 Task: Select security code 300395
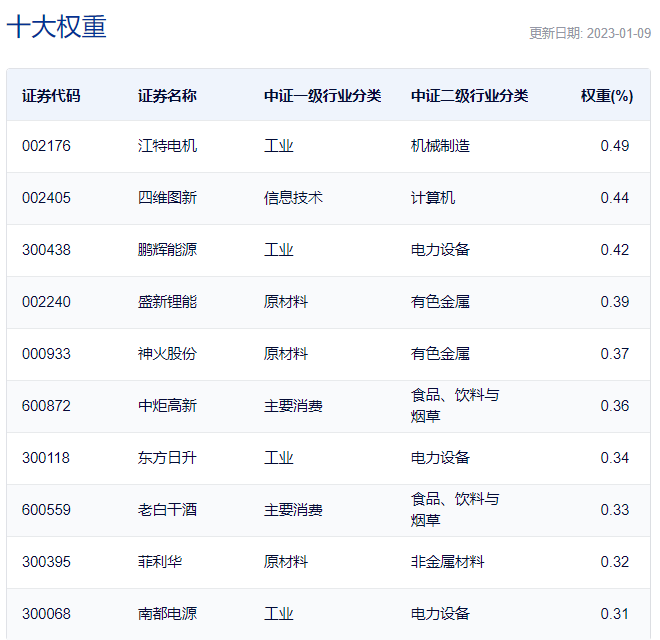tap(46, 562)
